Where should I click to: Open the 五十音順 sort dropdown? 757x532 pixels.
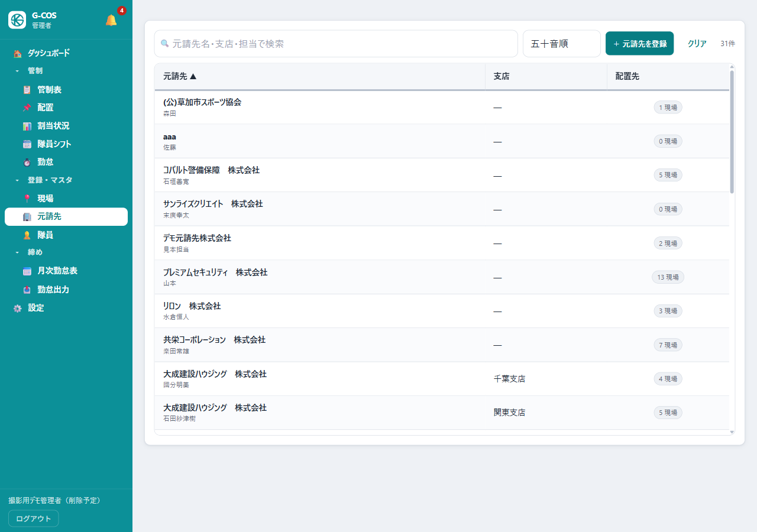click(x=562, y=44)
